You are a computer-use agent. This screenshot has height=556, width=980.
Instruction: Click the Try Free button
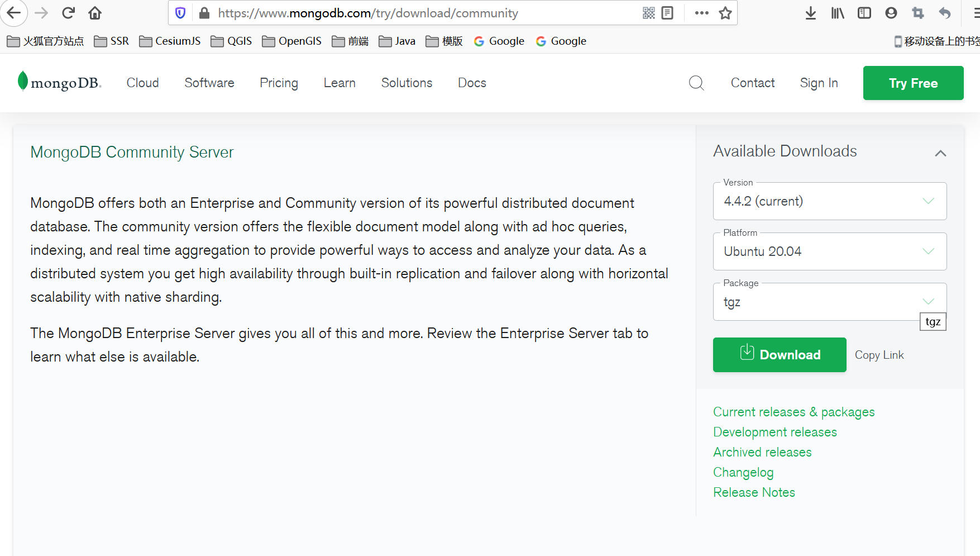pos(913,83)
